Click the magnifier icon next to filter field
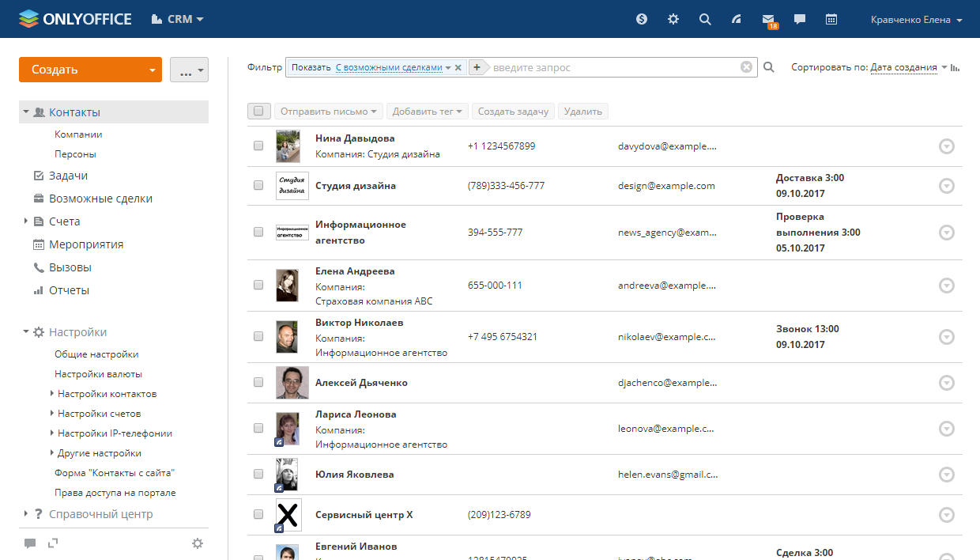This screenshot has height=560, width=980. (x=769, y=68)
